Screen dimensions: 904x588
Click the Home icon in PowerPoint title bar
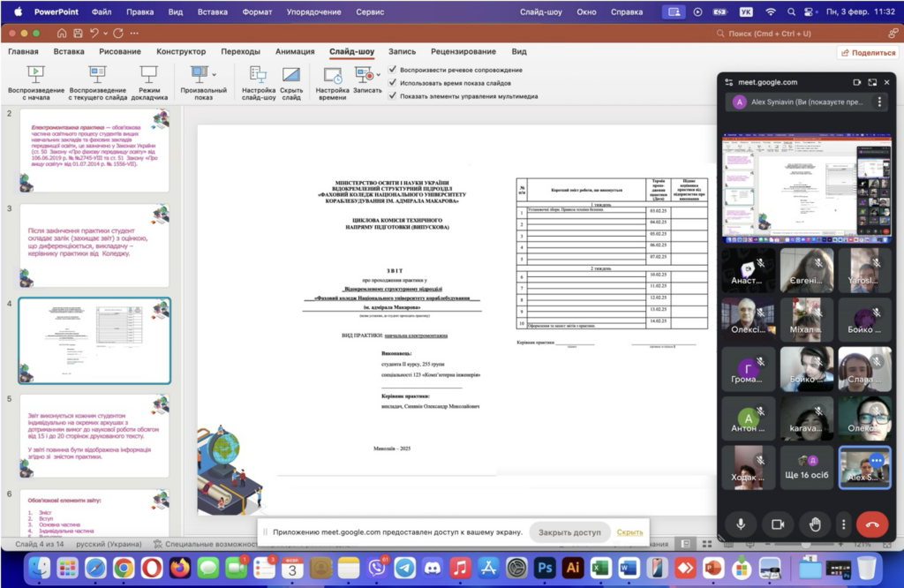click(62, 34)
